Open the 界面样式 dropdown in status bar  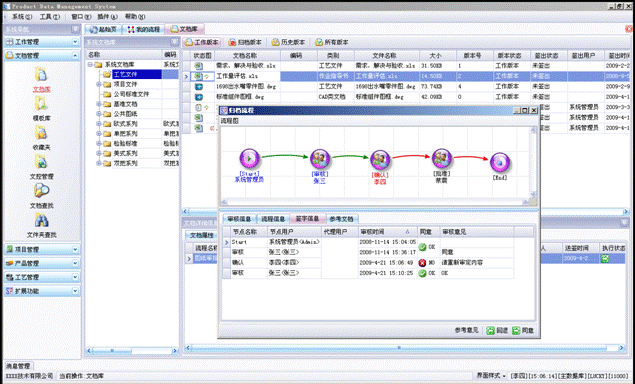492,376
